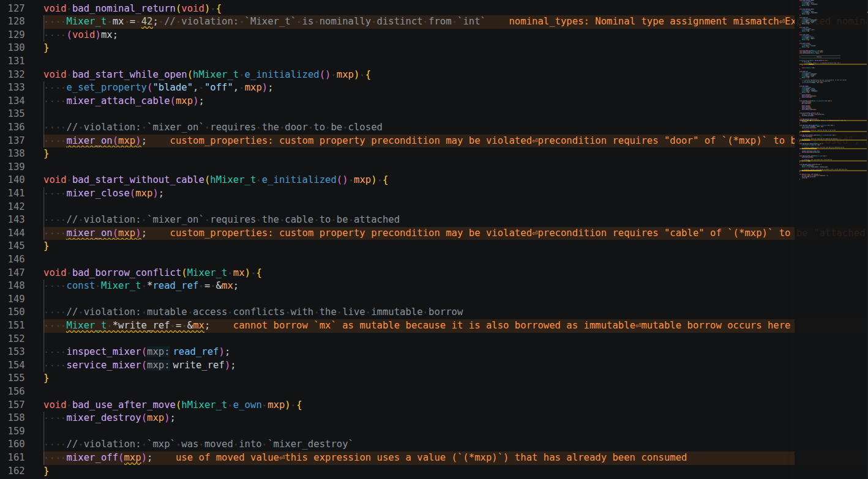Screen dimensions: 868x479
Task: Click the mxp: inlay hint before read_ref
Action: pyautogui.click(x=159, y=352)
